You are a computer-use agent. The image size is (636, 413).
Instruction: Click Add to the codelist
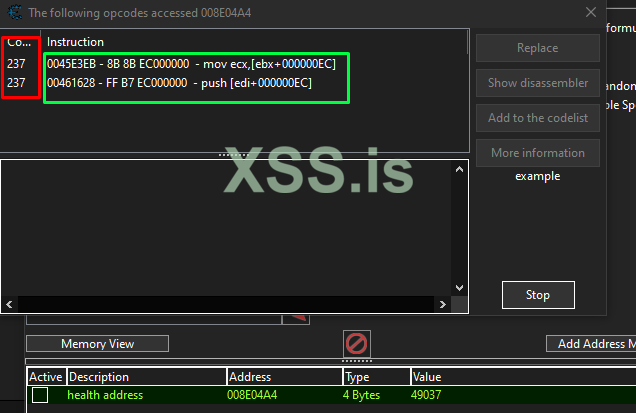pos(537,118)
